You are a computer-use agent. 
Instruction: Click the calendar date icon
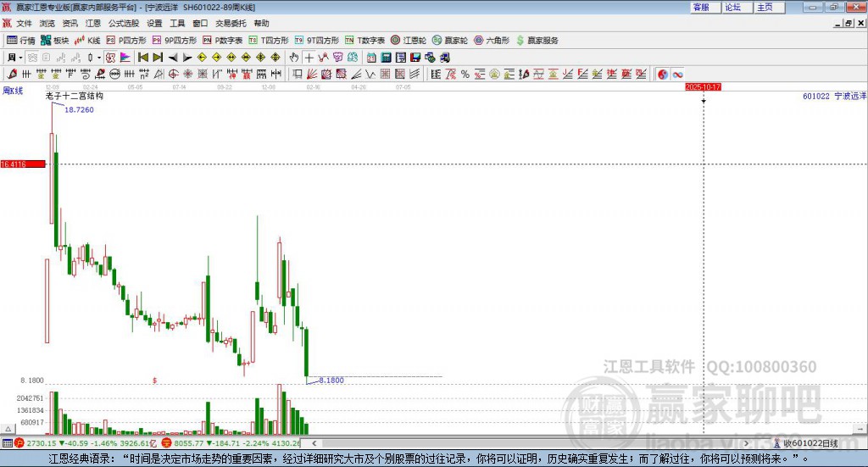coord(371,58)
